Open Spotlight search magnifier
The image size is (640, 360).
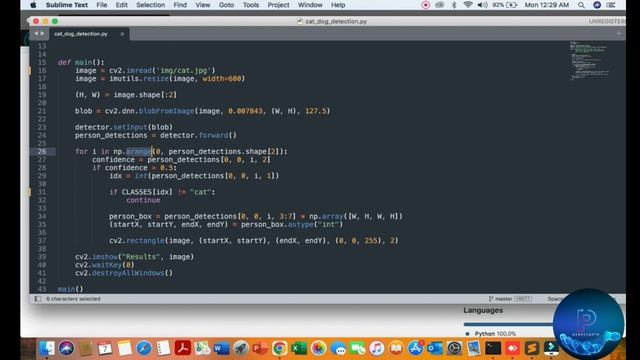pos(581,5)
